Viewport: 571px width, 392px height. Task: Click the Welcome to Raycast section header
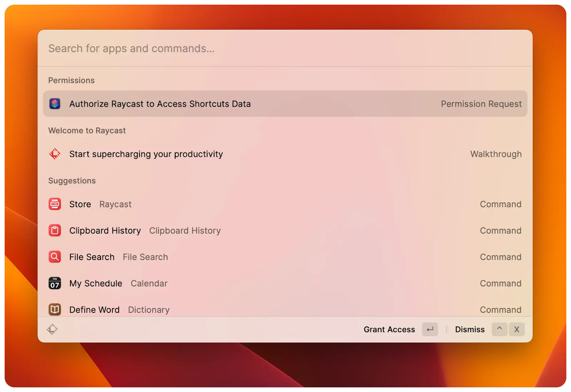(x=87, y=131)
